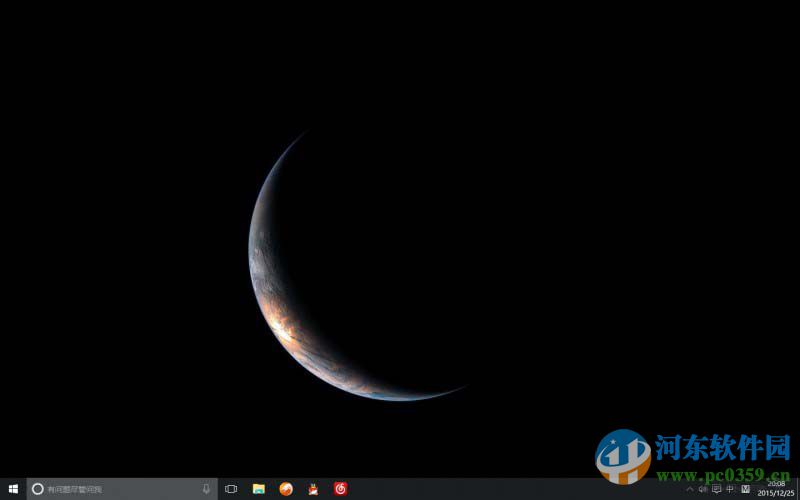Screen dimensions: 800x500
Task: Click the Cortana circle icon
Action: pos(38,489)
